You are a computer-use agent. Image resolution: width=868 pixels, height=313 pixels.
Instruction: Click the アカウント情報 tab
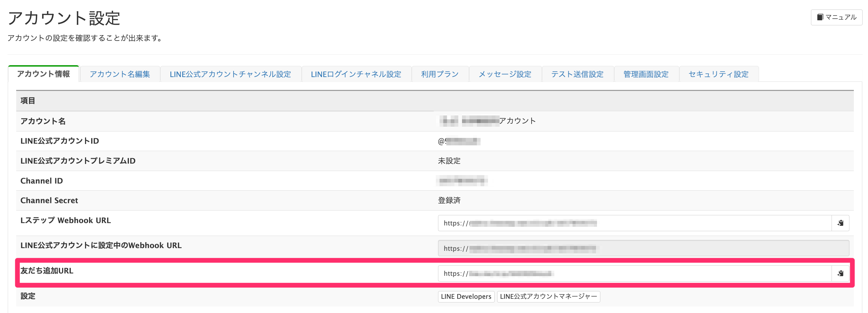[x=44, y=74]
